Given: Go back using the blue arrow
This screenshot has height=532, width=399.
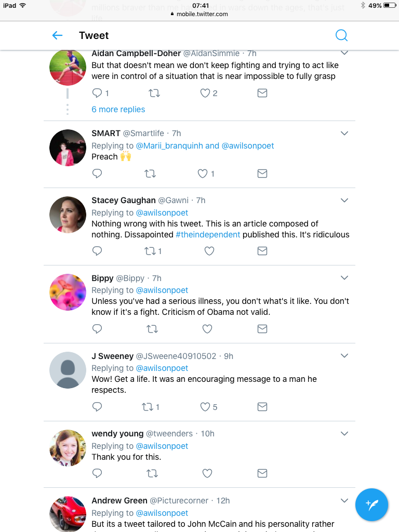Looking at the screenshot, I should (x=57, y=35).
